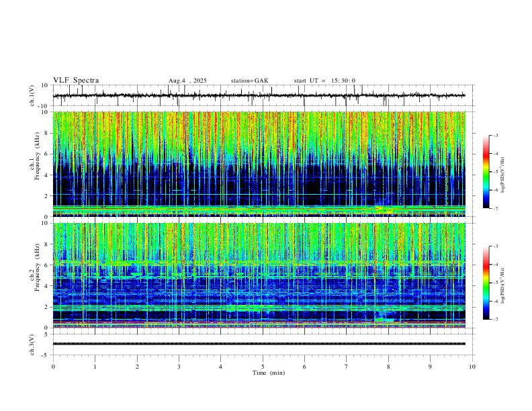Click the "3" tick on the Time axis
Screen dimensions: 532x411
click(x=179, y=367)
